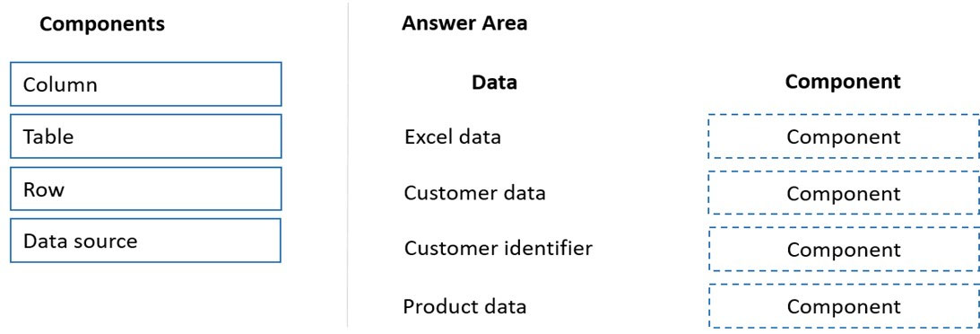
Task: Click the Component column header
Action: pyautogui.click(x=843, y=82)
